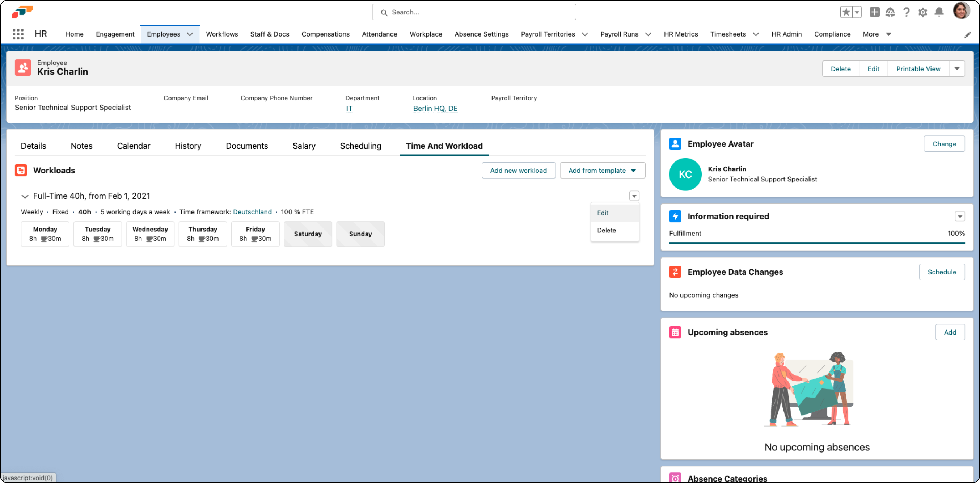This screenshot has height=483, width=980.
Task: Open more actions next to Printable View
Action: point(957,69)
